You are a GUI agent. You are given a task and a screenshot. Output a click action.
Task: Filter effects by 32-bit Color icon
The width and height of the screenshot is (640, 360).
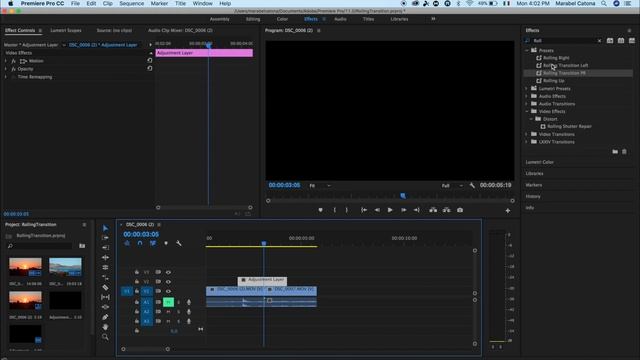click(x=621, y=41)
